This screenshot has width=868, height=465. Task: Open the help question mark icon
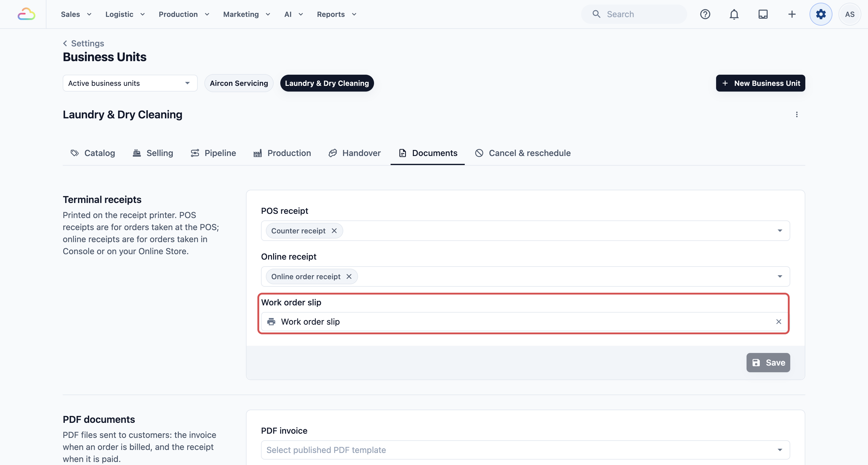[705, 14]
